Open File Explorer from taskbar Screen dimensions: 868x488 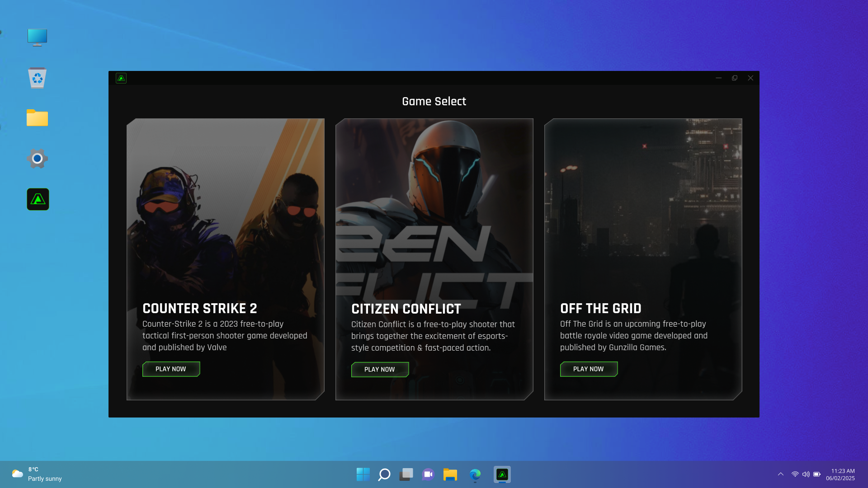click(x=450, y=474)
